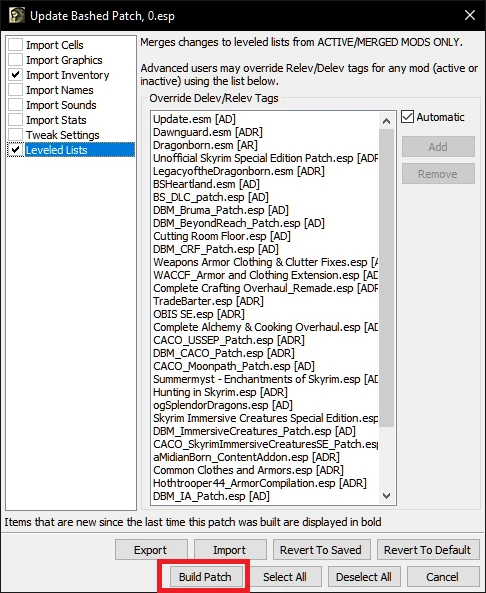The image size is (486, 593).
Task: Click the greyed Remove button
Action: click(x=438, y=174)
